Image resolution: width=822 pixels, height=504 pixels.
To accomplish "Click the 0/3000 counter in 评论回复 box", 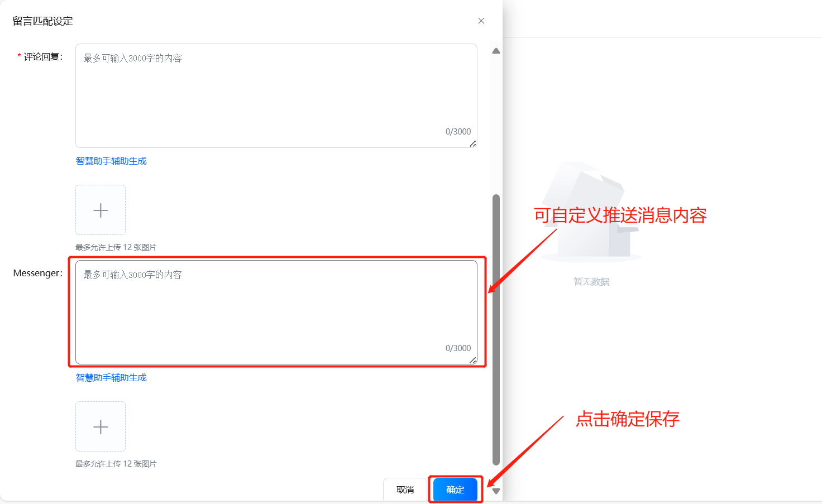I will tap(458, 132).
